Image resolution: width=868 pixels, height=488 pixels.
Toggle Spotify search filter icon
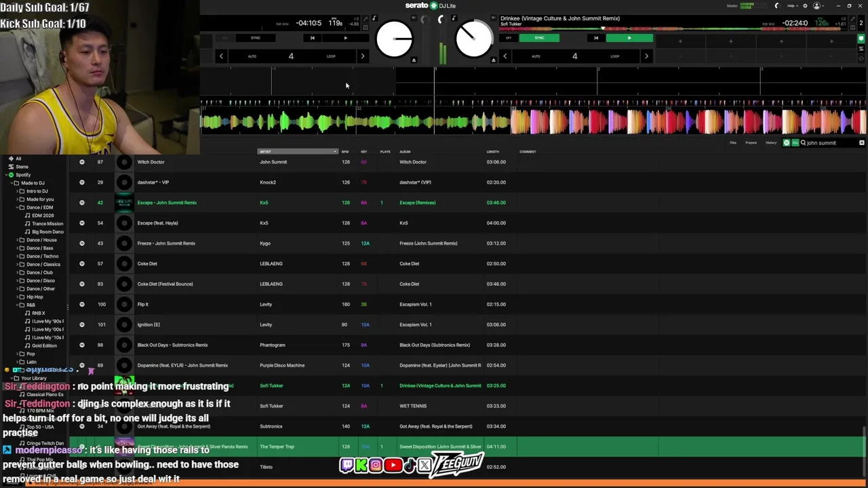point(787,143)
